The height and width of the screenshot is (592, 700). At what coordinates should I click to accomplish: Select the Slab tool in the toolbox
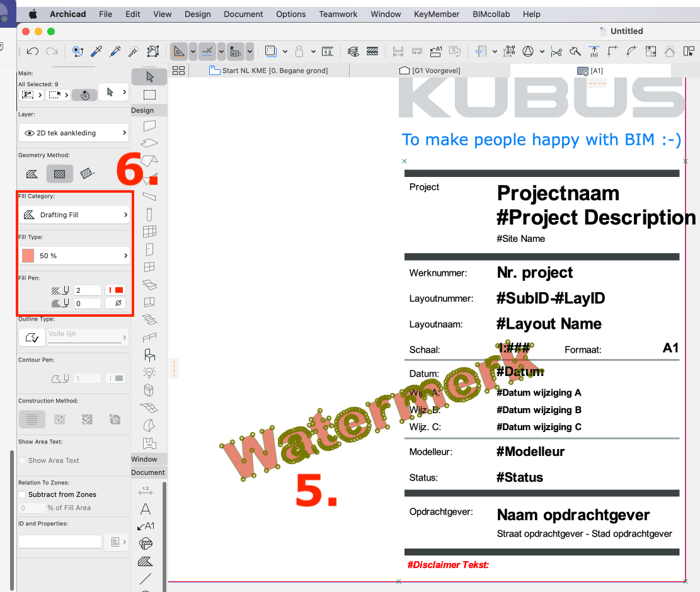(149, 143)
